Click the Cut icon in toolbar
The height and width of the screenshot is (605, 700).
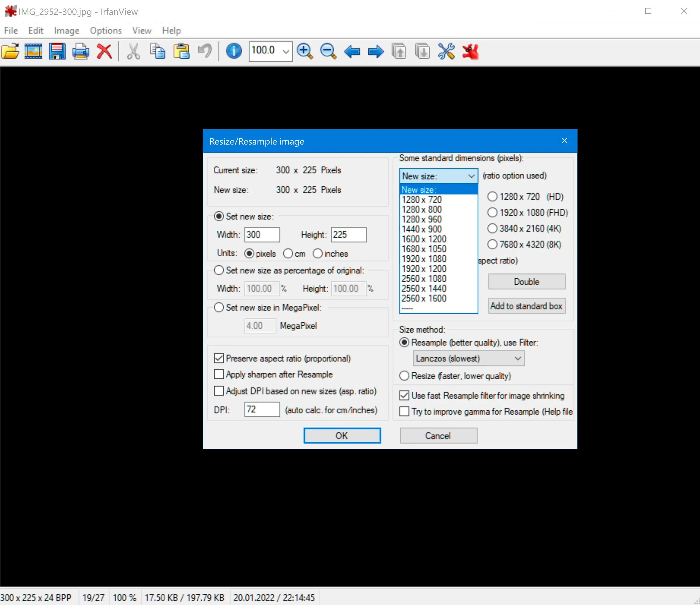(132, 52)
